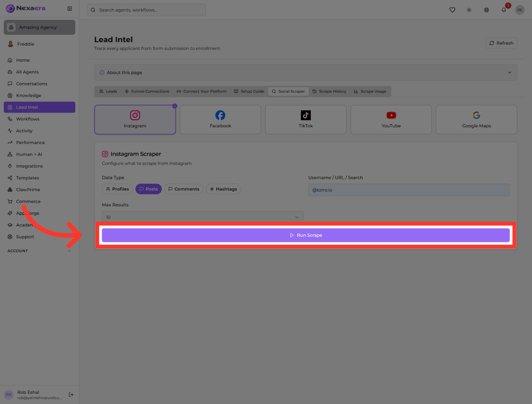
Task: Click the Refresh button
Action: (x=501, y=43)
